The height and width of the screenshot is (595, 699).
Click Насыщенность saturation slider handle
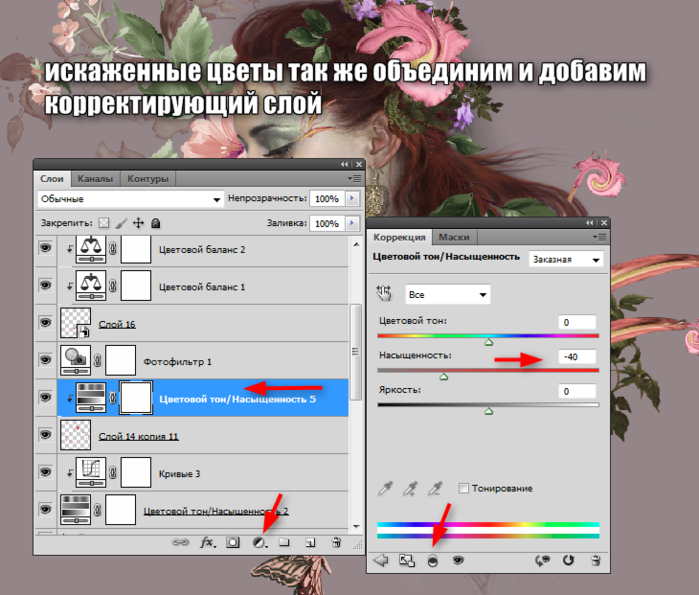tap(444, 377)
